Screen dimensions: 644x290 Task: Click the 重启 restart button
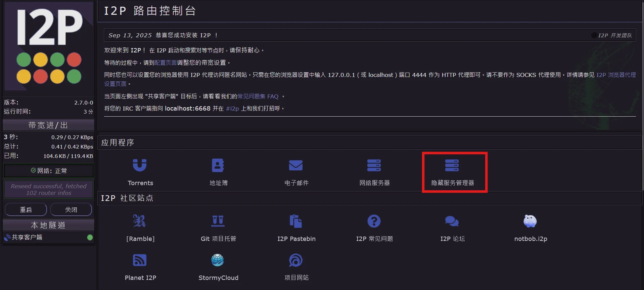26,210
